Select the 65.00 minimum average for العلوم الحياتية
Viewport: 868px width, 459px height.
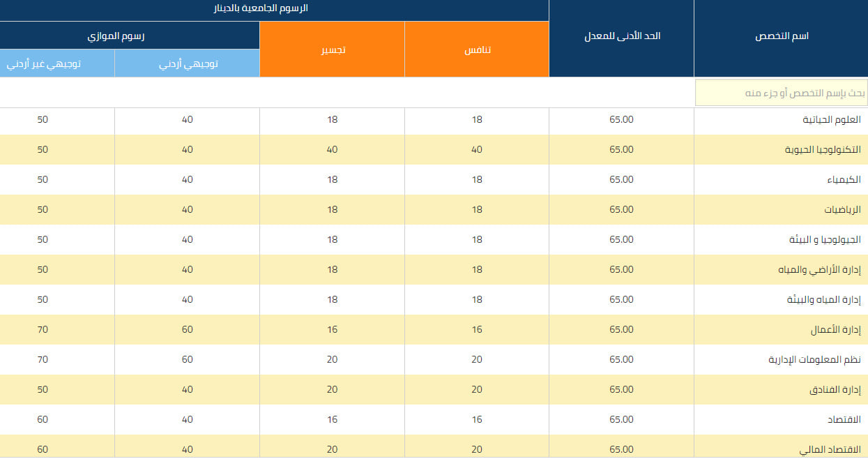click(622, 119)
